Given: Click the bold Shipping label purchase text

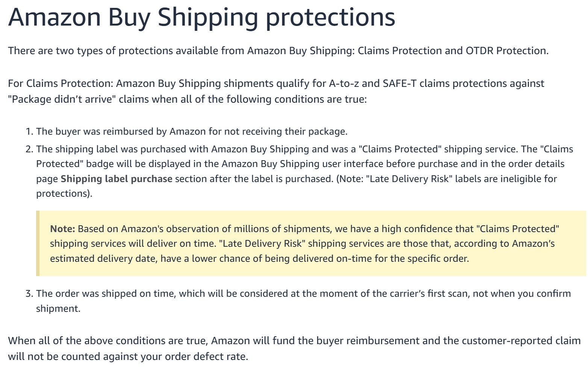Looking at the screenshot, I should click(117, 179).
